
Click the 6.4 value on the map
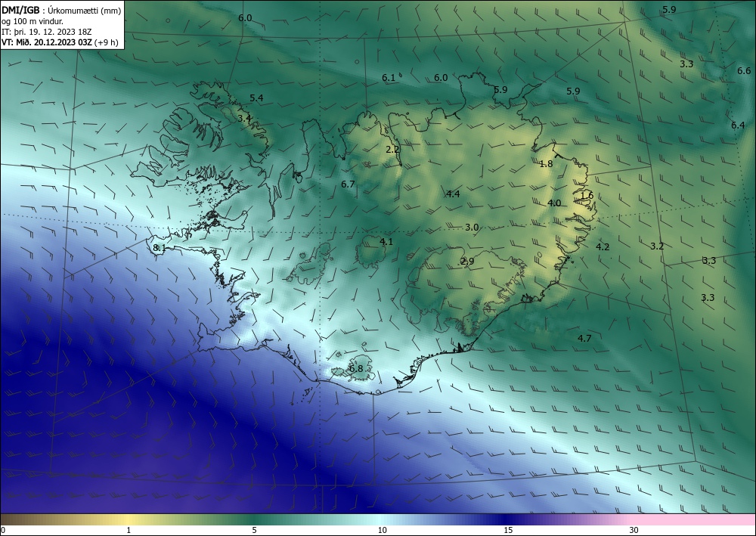pos(738,125)
